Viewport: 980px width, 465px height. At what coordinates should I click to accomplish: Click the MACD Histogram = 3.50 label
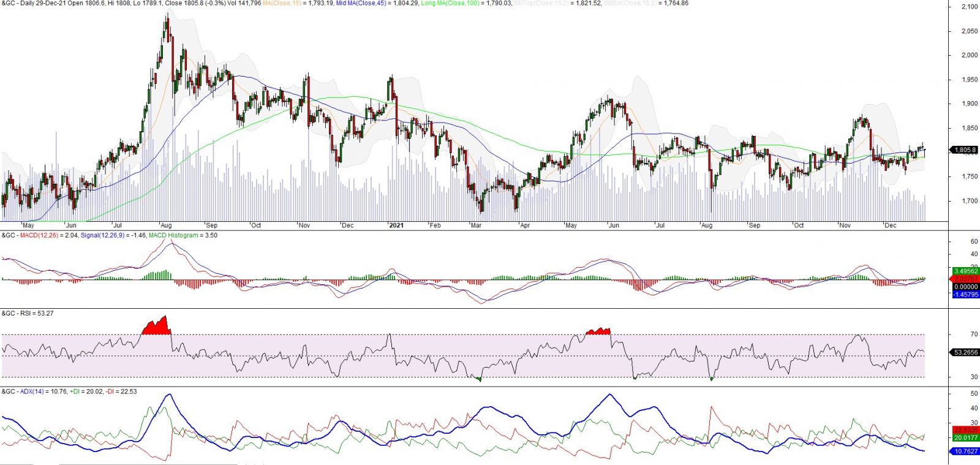point(183,235)
